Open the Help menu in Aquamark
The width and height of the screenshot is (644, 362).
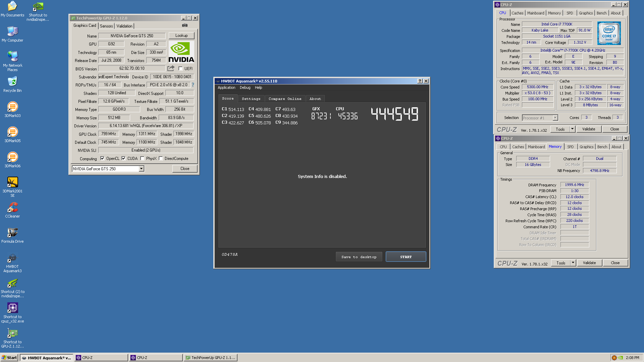coord(258,87)
